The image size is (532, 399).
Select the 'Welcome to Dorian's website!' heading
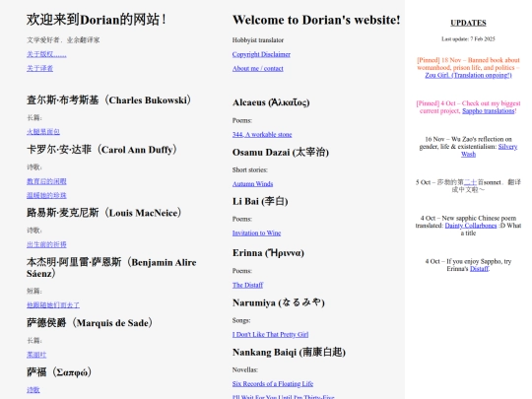coord(316,20)
